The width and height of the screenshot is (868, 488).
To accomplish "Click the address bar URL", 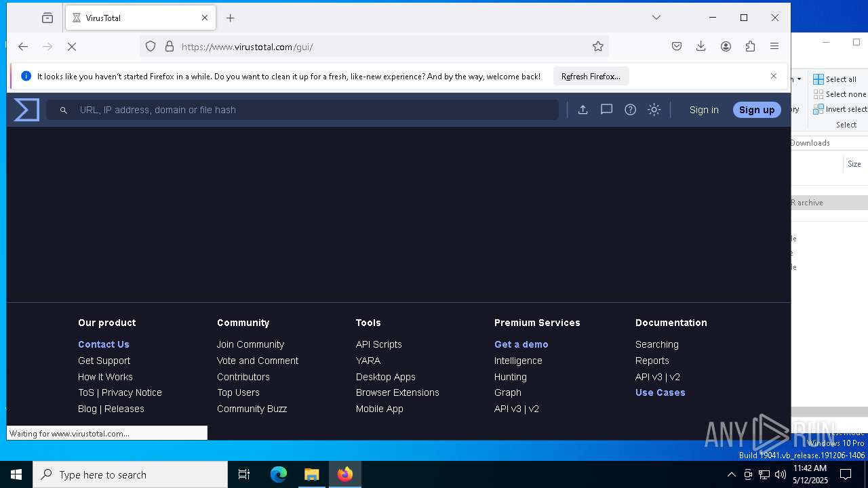I will tap(248, 47).
